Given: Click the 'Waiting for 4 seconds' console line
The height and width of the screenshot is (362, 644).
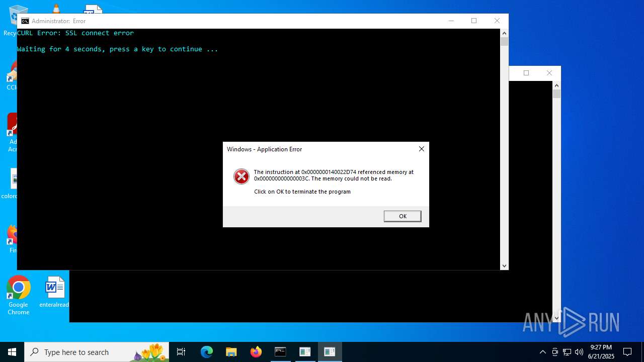Looking at the screenshot, I should tap(118, 49).
